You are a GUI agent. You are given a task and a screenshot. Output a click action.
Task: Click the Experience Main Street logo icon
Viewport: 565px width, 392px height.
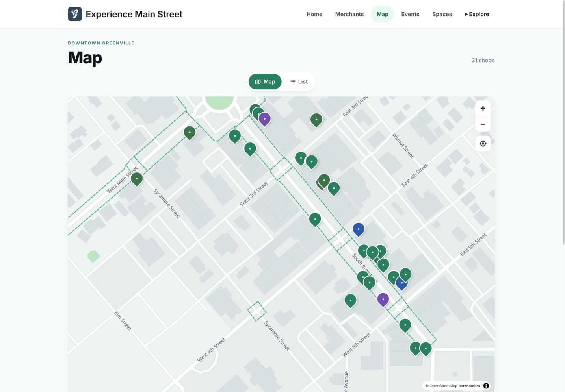tap(75, 14)
